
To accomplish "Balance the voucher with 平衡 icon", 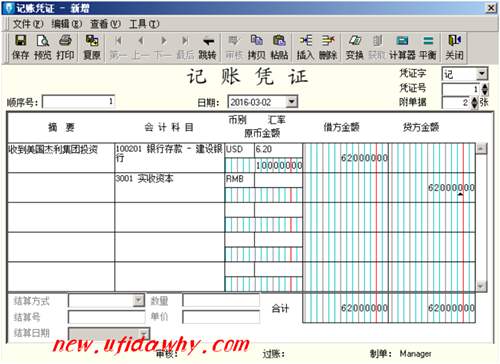I will pos(428,47).
